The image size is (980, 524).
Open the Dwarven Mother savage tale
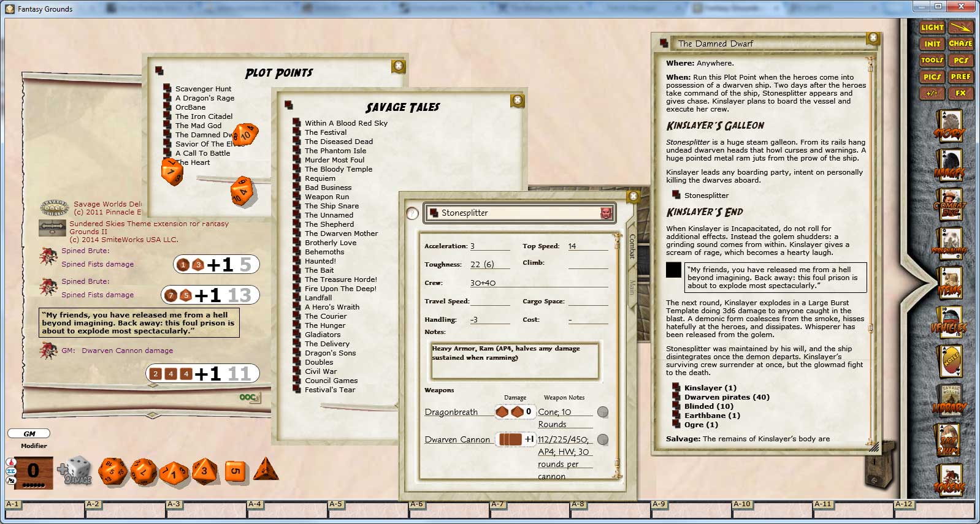[341, 234]
